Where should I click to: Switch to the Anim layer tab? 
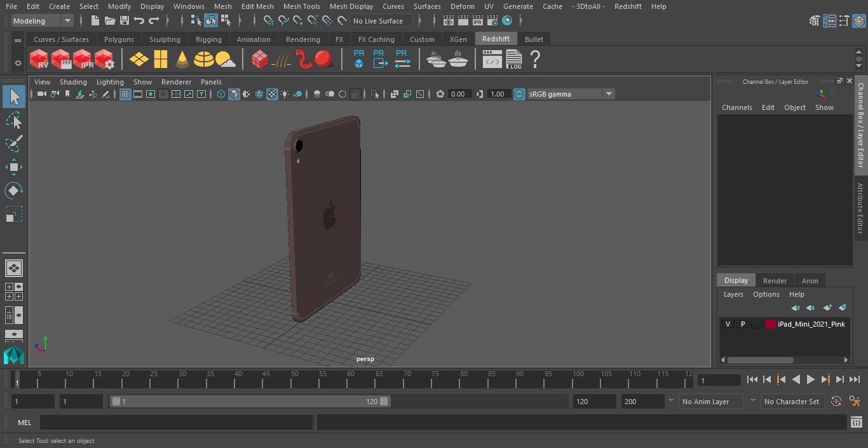pyautogui.click(x=810, y=281)
